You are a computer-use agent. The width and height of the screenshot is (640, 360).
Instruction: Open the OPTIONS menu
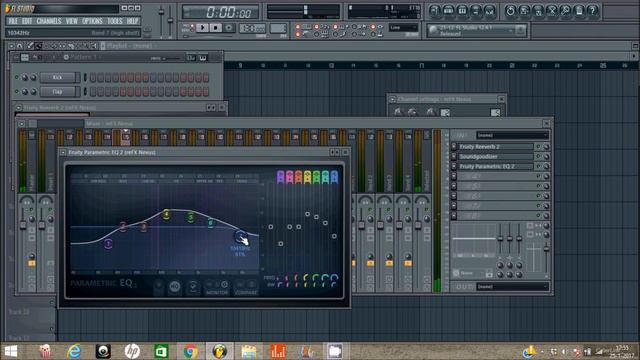tap(92, 21)
